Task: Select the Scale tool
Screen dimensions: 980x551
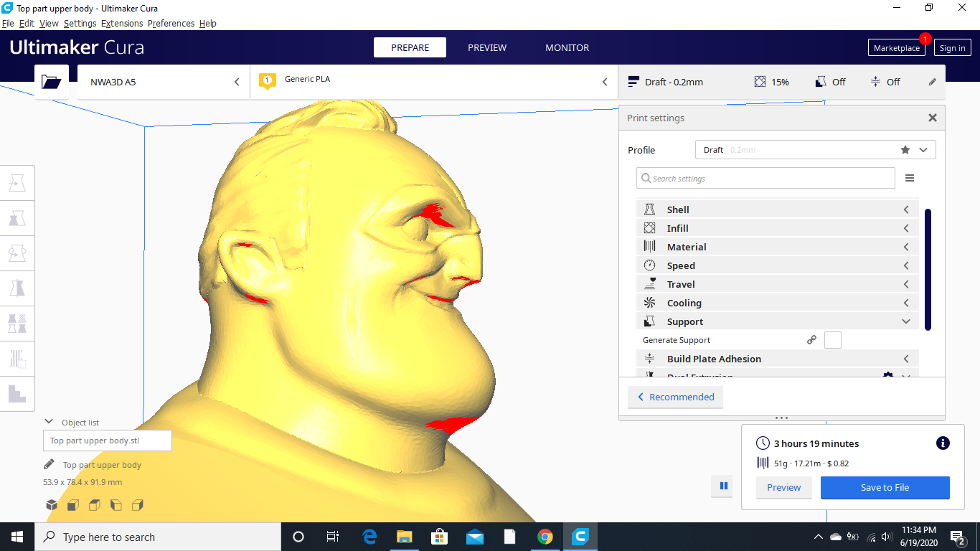Action: [x=17, y=218]
